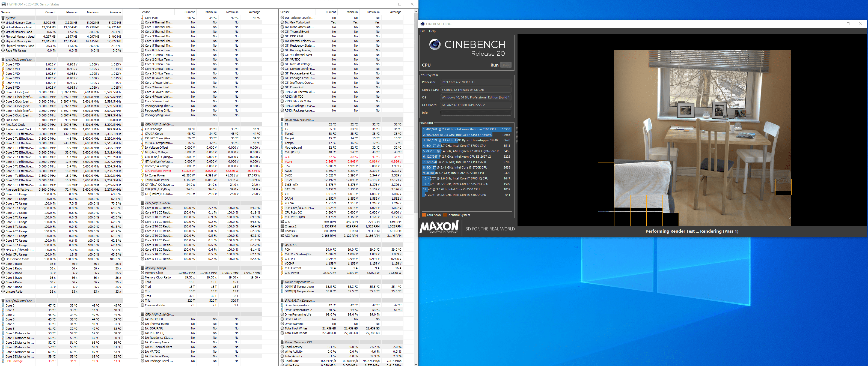Screen dimensions: 868x366
Task: Open the File menu in Cinebench
Action: pos(423,31)
